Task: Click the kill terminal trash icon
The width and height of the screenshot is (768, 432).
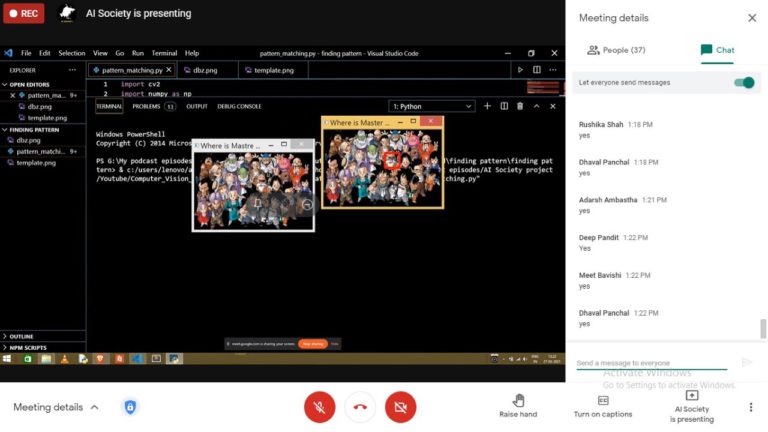Action: [520, 106]
